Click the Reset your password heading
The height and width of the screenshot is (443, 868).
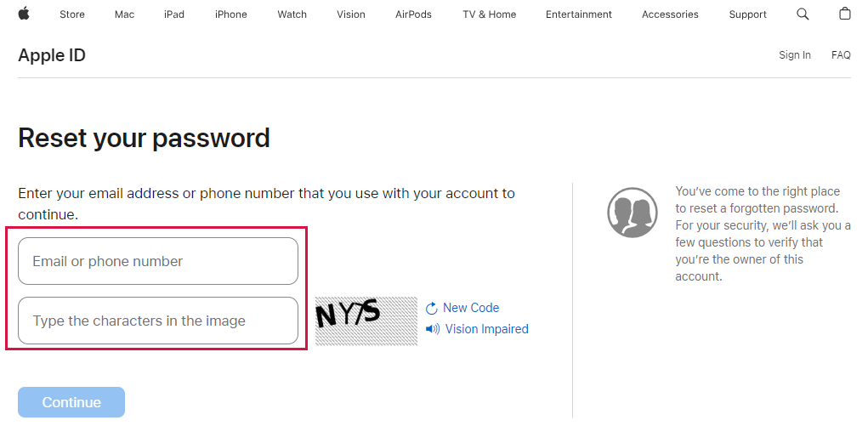tap(144, 138)
